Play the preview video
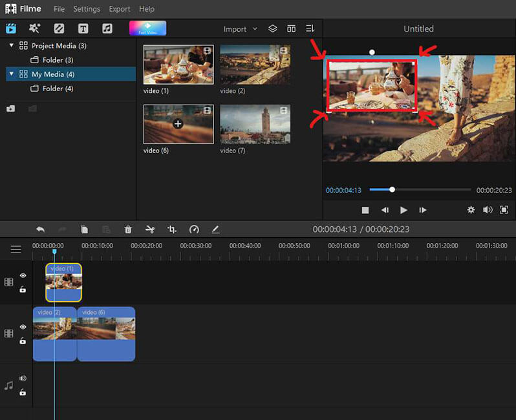516x420 pixels. [x=403, y=210]
